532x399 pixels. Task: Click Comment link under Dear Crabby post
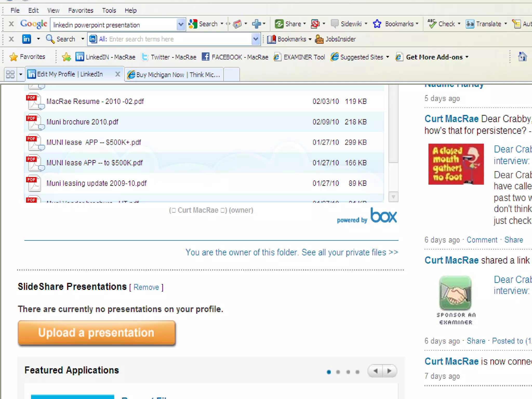click(482, 240)
